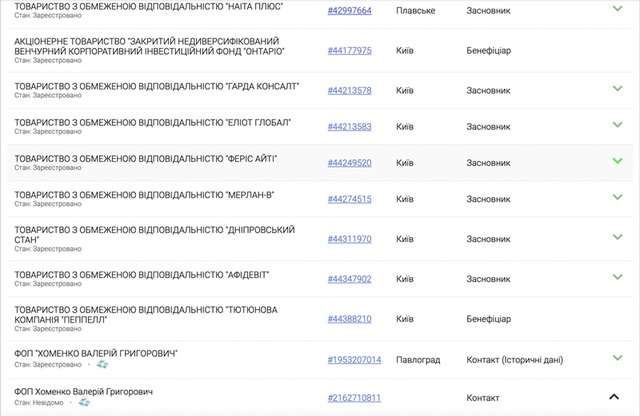This screenshot has height=416, width=640.
Task: Follow the #2162710811 code link
Action: tap(354, 398)
